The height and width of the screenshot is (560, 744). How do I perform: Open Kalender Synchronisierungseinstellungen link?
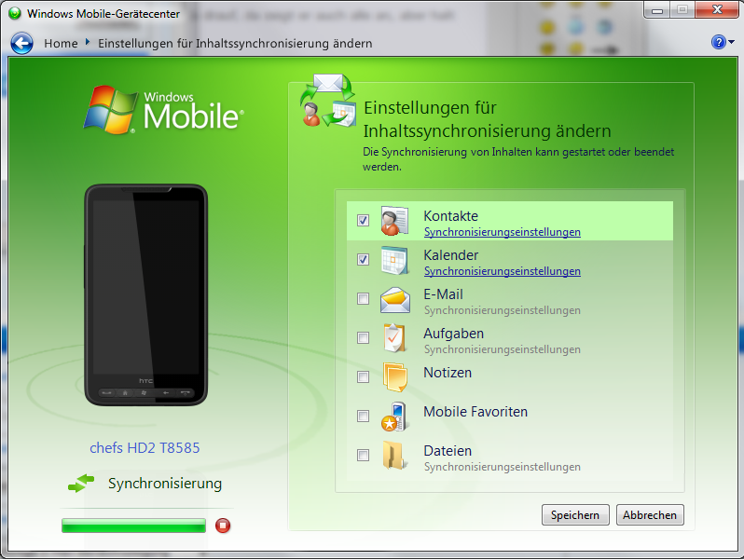click(x=502, y=271)
